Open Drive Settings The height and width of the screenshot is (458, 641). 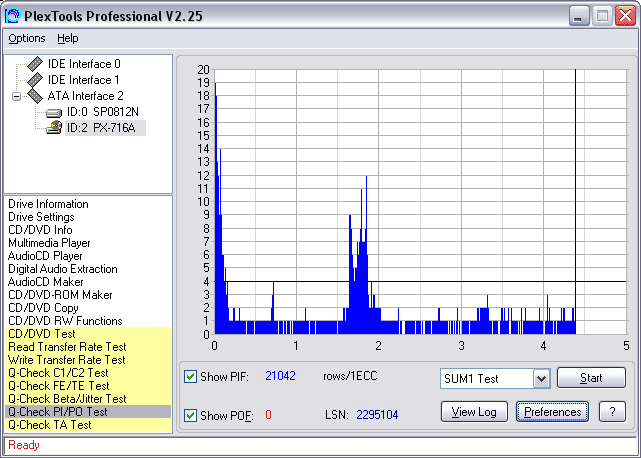pos(41,217)
